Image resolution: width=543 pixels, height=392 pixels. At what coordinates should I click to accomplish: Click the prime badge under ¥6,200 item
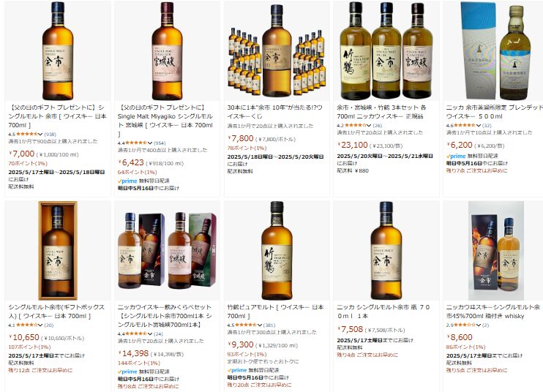[456, 156]
